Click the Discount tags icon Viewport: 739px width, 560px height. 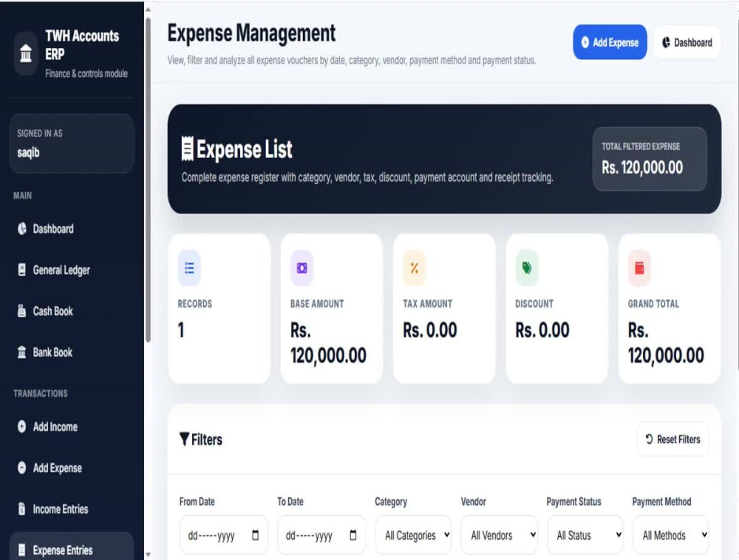pos(527,268)
